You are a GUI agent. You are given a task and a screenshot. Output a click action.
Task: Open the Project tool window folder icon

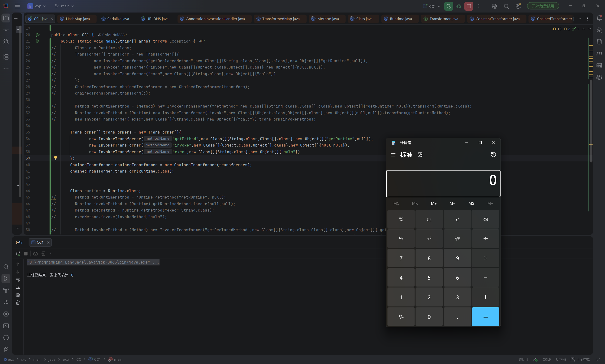6,18
